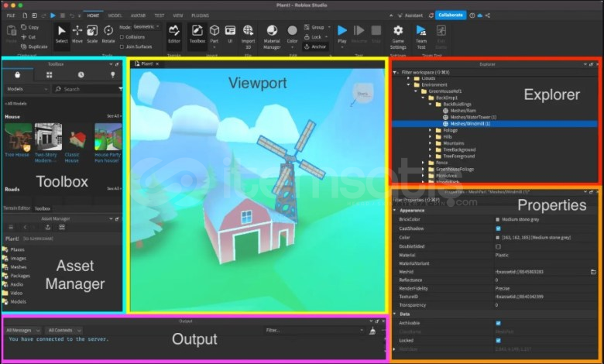The width and height of the screenshot is (604, 364).
Task: Click the BrickColor swatch in Properties
Action: (498, 220)
